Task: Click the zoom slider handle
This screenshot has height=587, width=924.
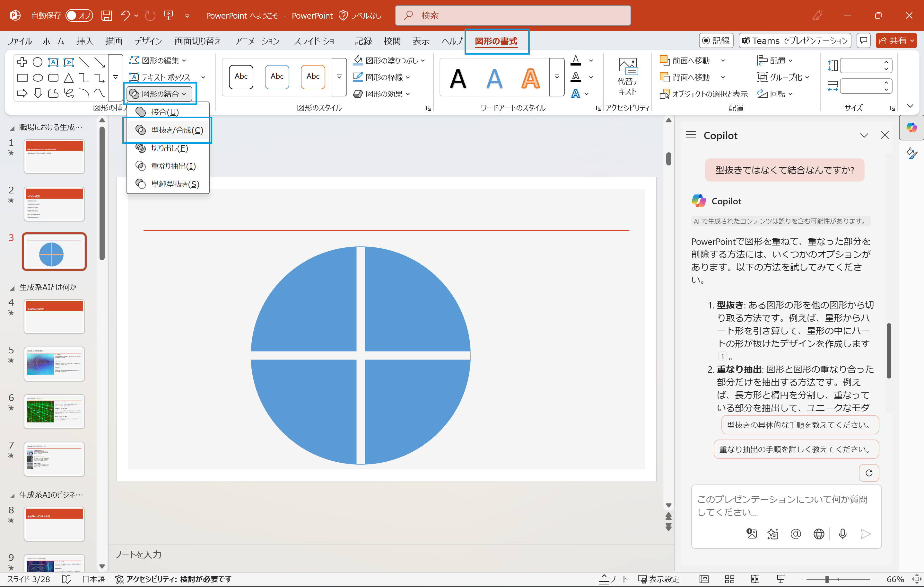Action: click(827, 579)
